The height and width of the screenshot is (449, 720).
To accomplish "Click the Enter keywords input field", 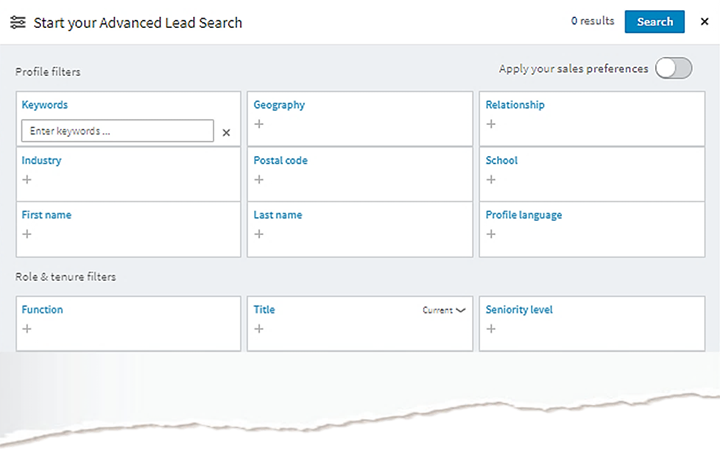I will click(x=118, y=131).
